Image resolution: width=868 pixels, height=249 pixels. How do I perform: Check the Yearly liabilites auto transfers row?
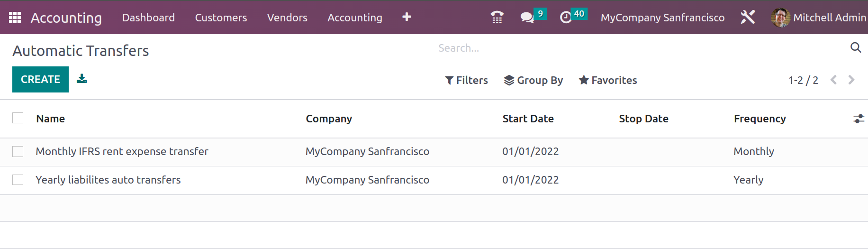point(18,180)
